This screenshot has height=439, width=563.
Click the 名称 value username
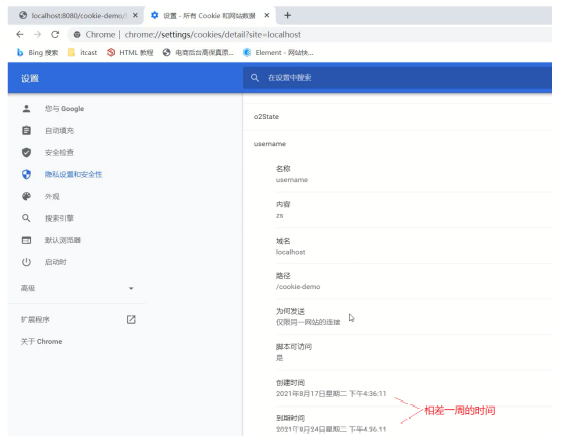click(292, 180)
